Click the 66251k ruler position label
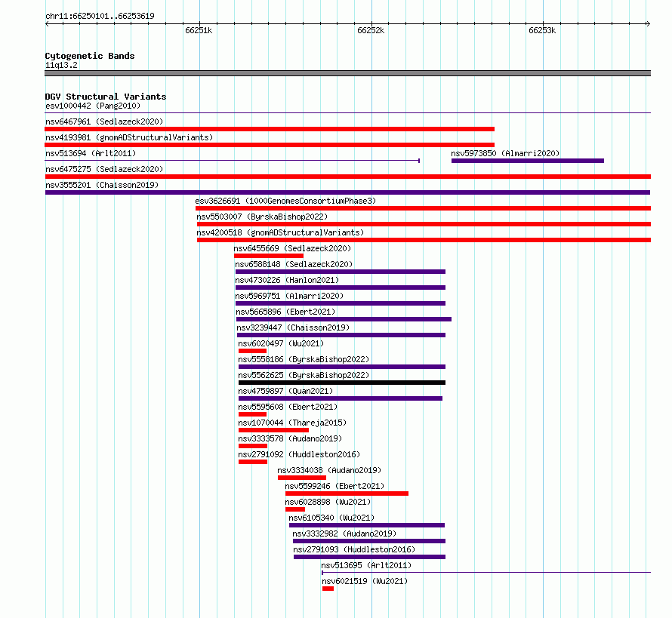 pyautogui.click(x=199, y=30)
